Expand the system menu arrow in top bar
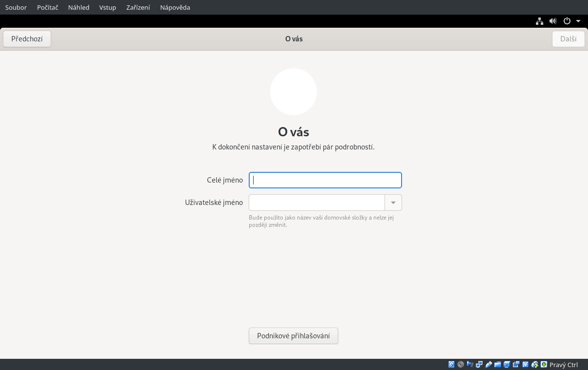 578,21
